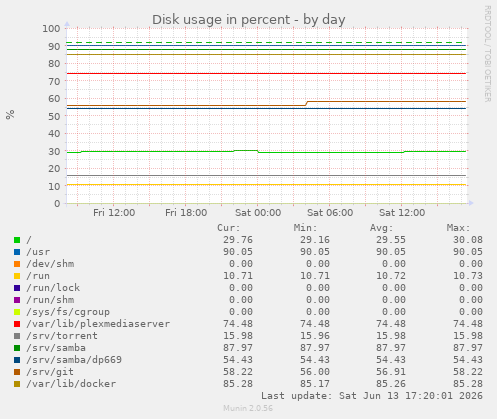The width and height of the screenshot is (497, 419).
Task: Click the Last update timestamp
Action: (x=372, y=396)
